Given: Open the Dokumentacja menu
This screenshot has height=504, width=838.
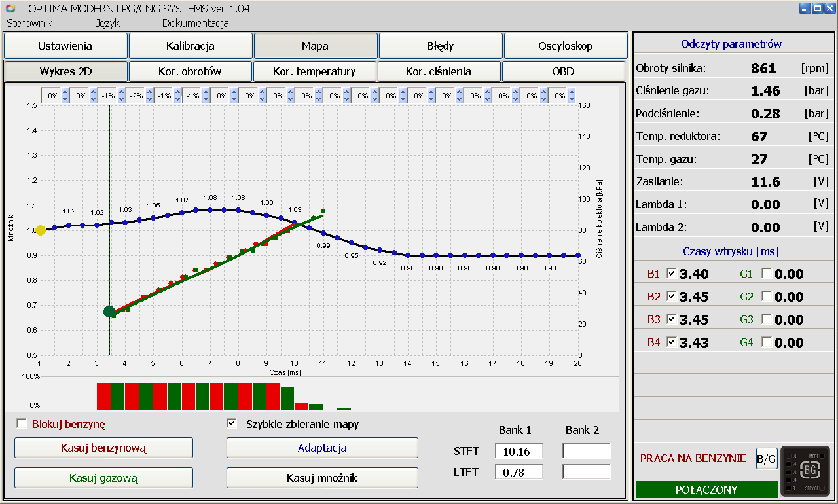Looking at the screenshot, I should point(196,23).
